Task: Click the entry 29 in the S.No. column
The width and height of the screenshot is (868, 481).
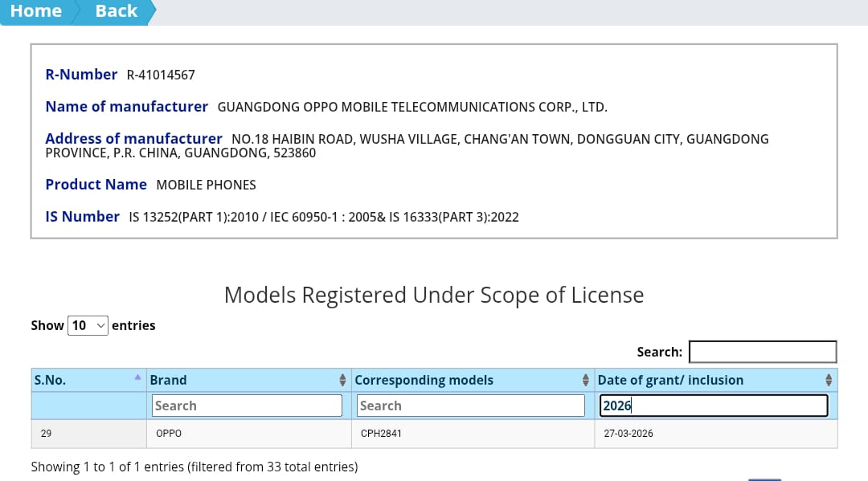Action: 46,433
